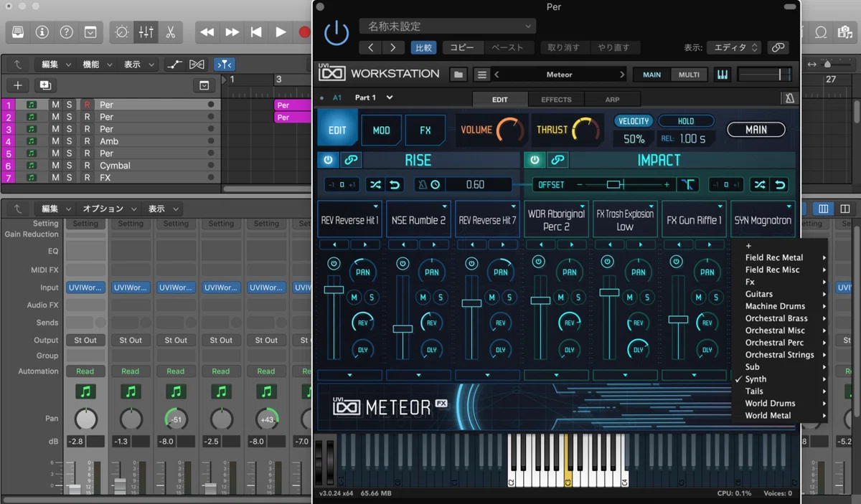Screen dimensions: 861x504
Task: Toggle the plugin power button beside preset name
Action: [337, 34]
